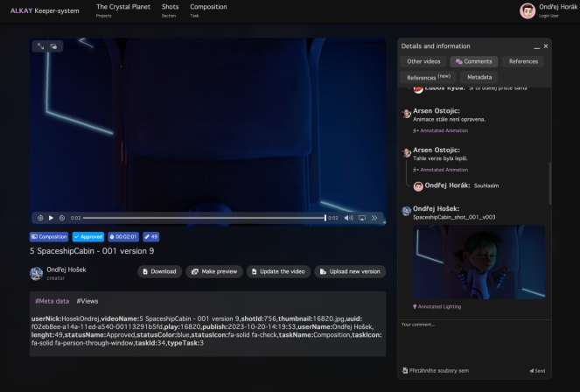Click the expand fullscreen icon on video

[41, 46]
